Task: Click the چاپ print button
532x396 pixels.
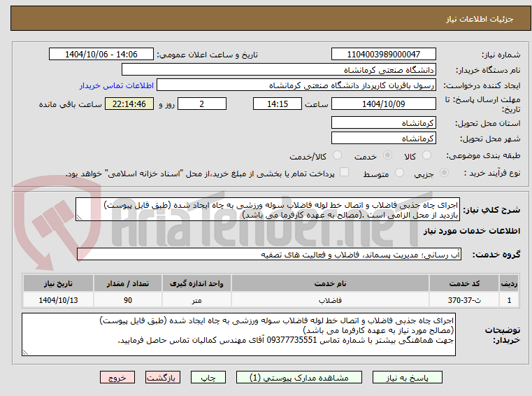Action: [208, 377]
